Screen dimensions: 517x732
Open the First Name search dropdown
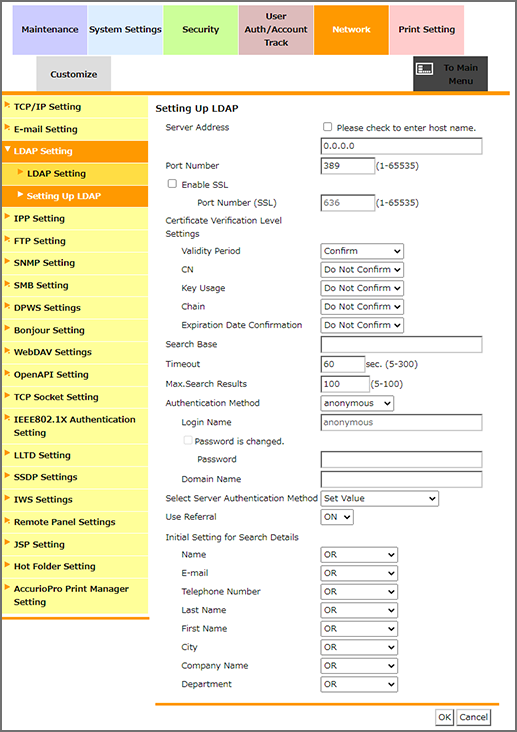pyautogui.click(x=359, y=629)
